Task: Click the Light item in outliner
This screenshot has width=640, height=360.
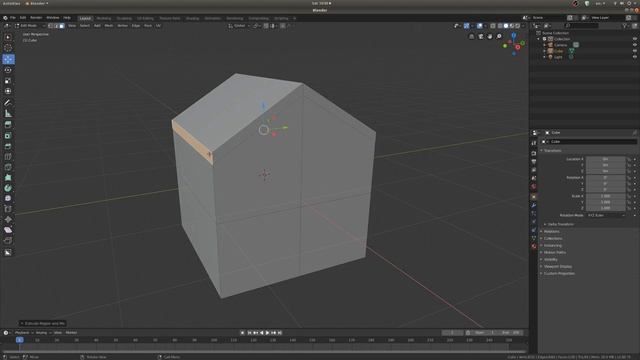Action: (x=558, y=57)
